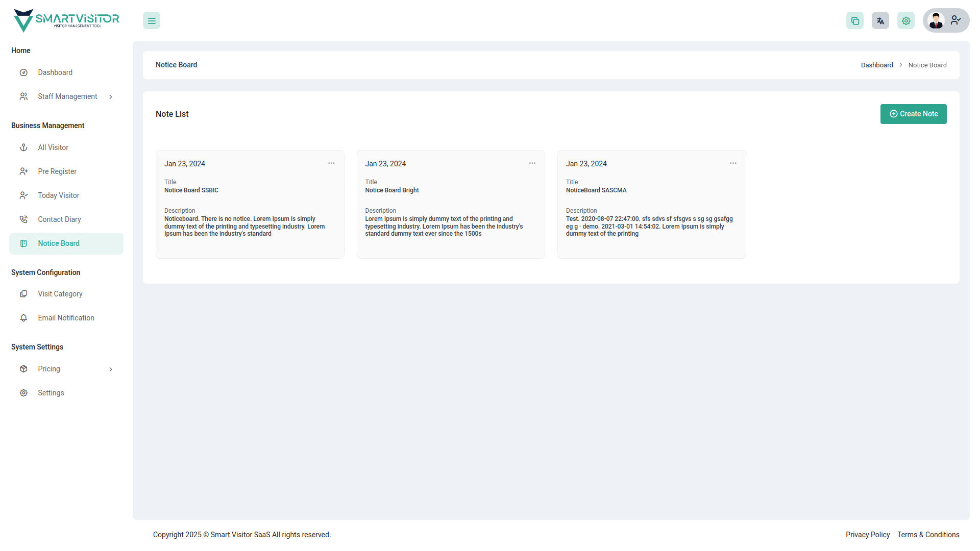Open the options menu on the NoticeBoard SASCMA card

pyautogui.click(x=733, y=163)
